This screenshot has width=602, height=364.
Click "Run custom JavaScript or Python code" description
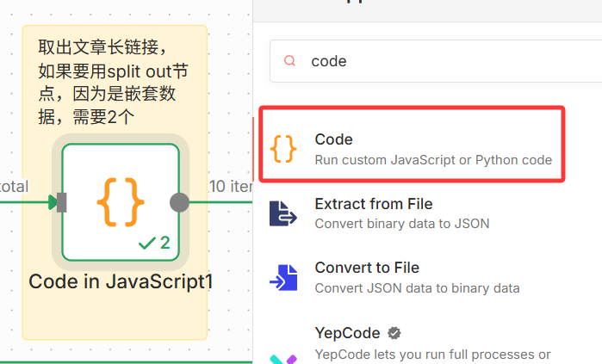pyautogui.click(x=432, y=160)
